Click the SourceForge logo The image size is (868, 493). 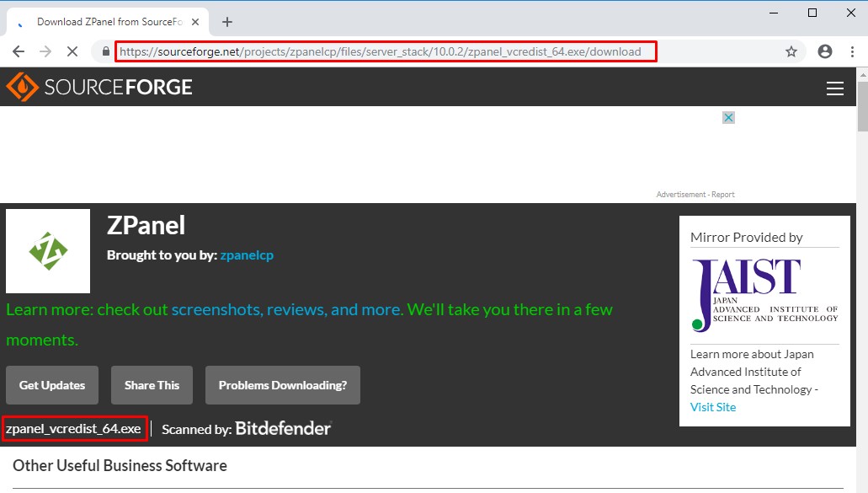[x=99, y=87]
